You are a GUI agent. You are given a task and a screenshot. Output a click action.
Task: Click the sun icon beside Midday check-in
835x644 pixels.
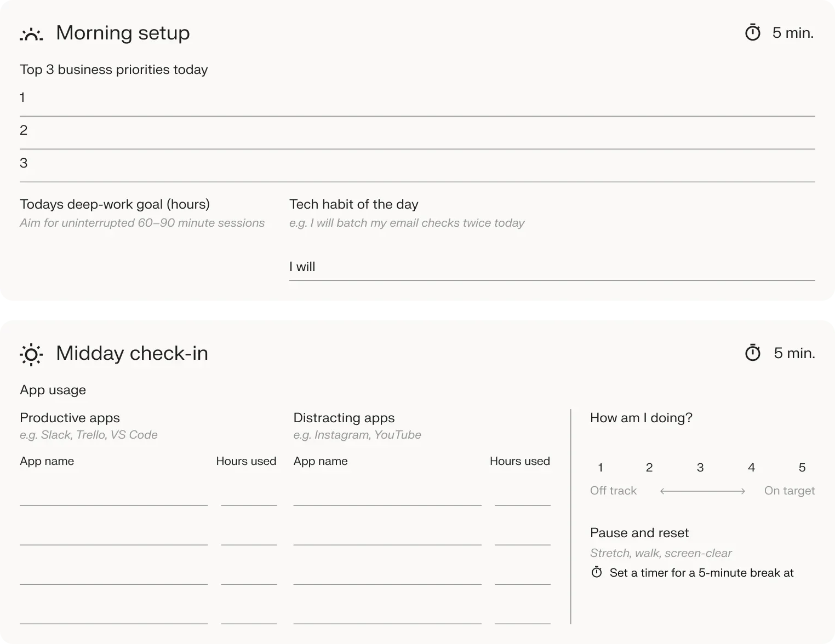click(x=31, y=354)
